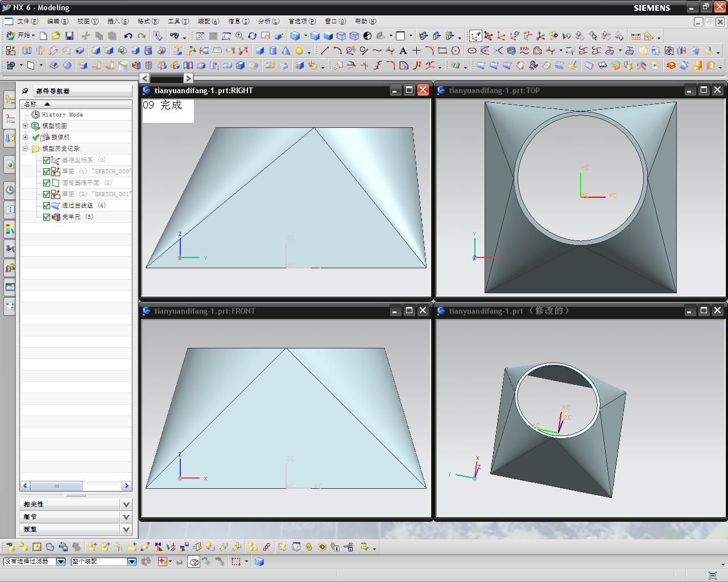Open the 帮助(H) menu
Viewport: 728px width, 582px height.
365,21
